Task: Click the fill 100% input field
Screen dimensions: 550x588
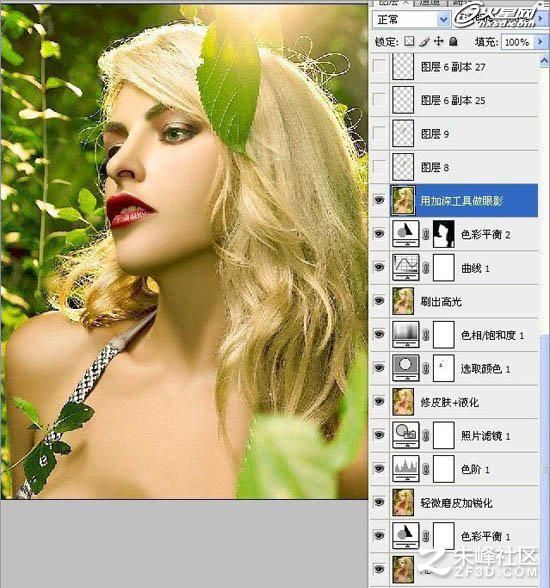Action: (518, 42)
